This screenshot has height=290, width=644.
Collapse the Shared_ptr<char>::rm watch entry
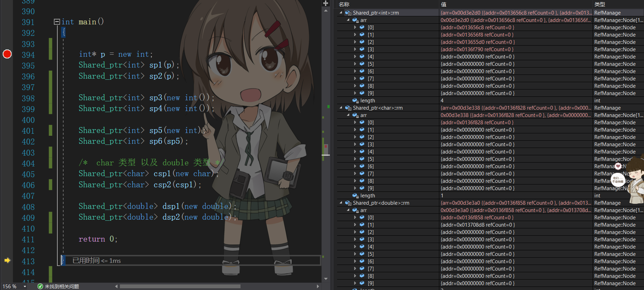(341, 108)
